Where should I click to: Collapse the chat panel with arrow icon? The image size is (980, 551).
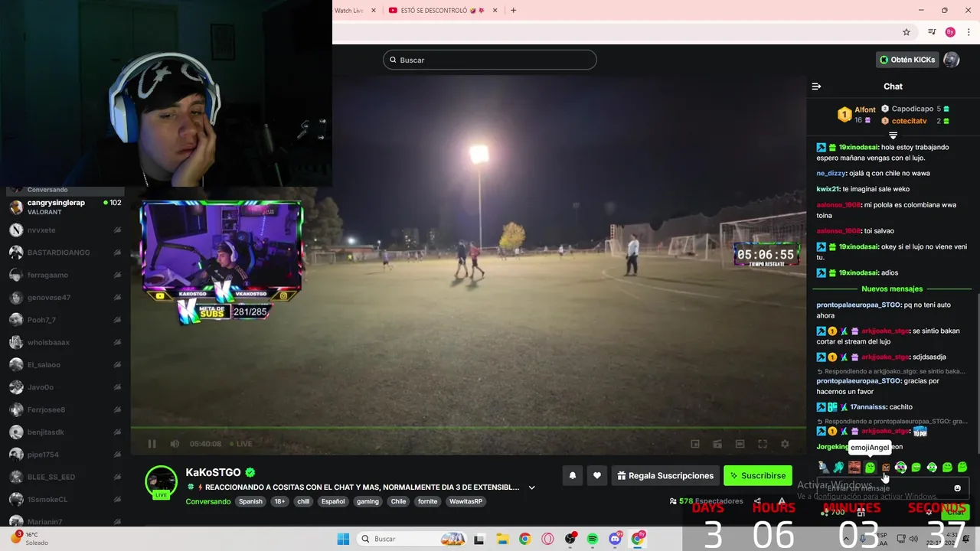(816, 86)
